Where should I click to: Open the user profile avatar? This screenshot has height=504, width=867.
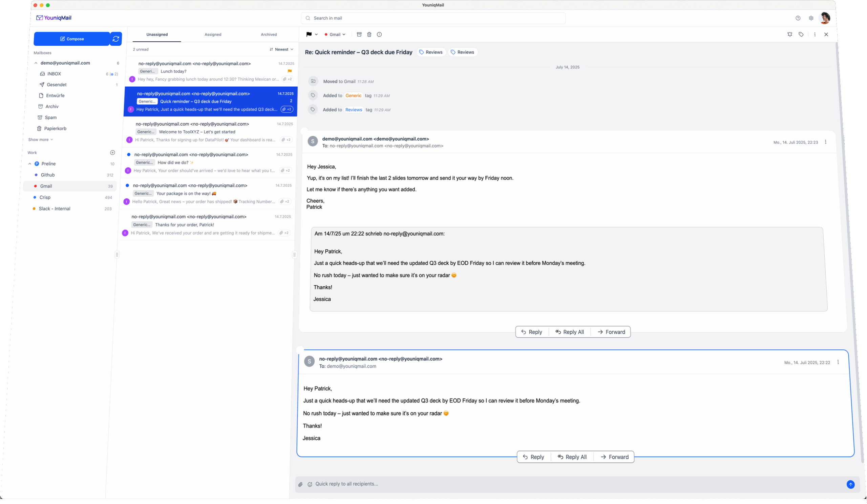point(825,18)
